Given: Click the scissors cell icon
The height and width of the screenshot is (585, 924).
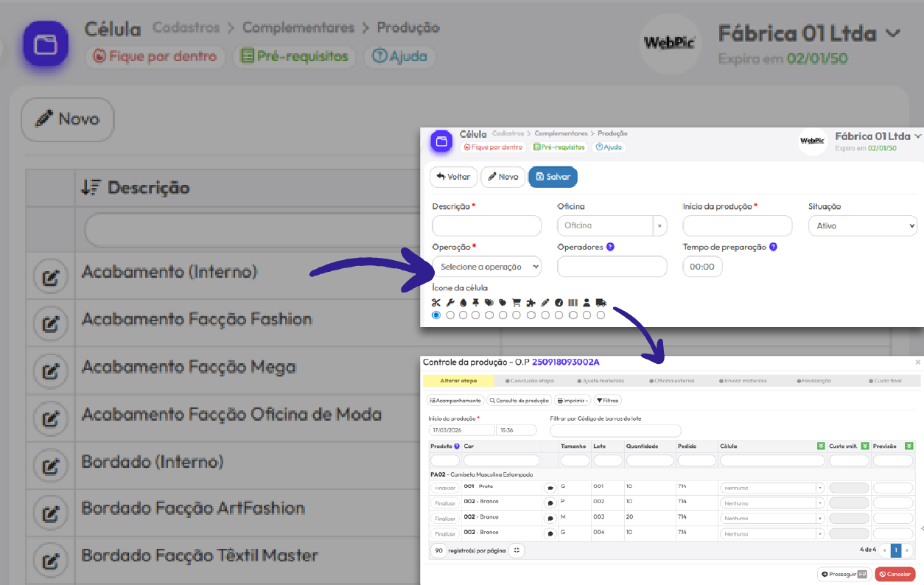Looking at the screenshot, I should point(436,302).
